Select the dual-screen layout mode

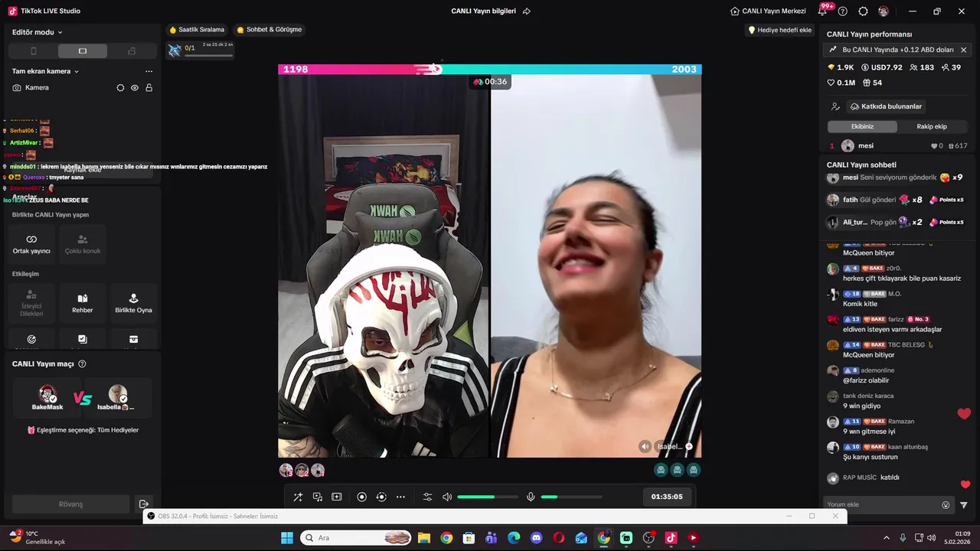[132, 51]
